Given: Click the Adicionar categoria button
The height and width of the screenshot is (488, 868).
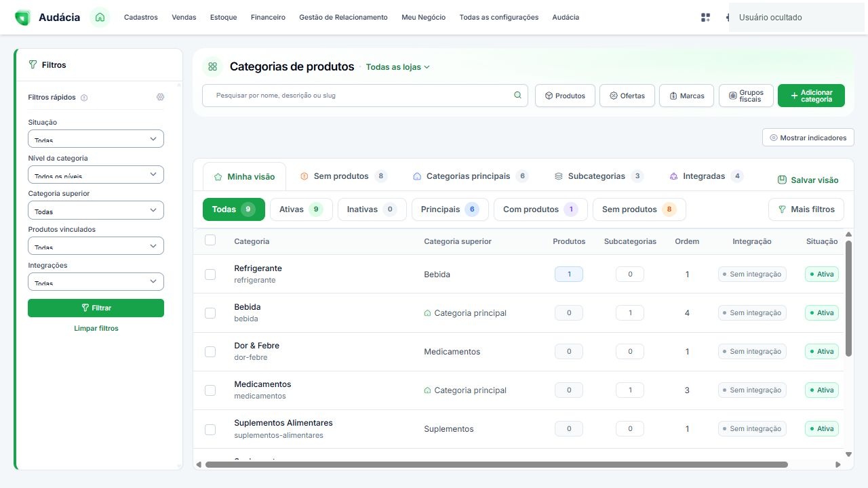Looking at the screenshot, I should [x=811, y=96].
